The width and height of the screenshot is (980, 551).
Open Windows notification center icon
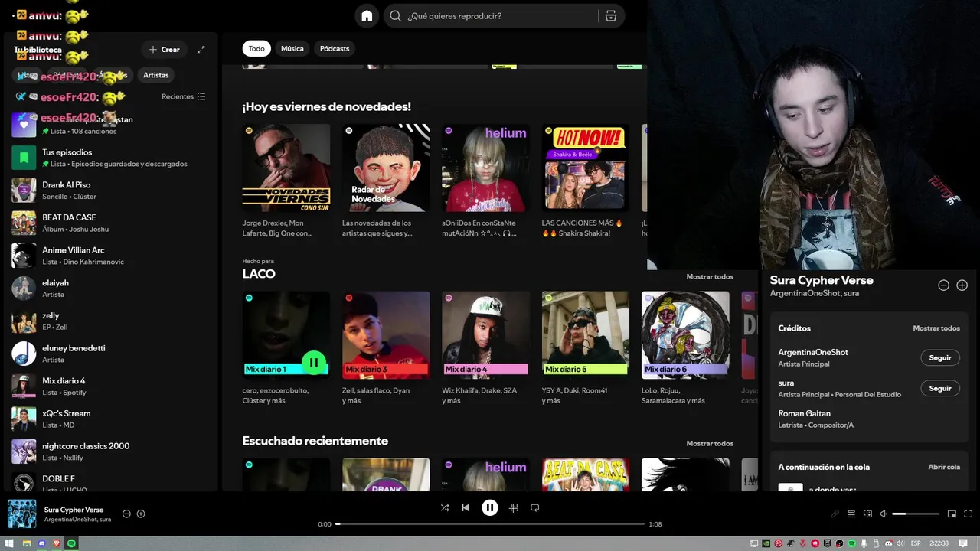(962, 543)
